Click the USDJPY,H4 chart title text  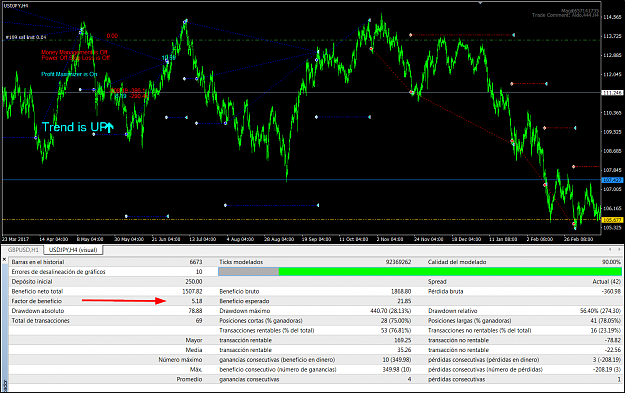(16, 6)
